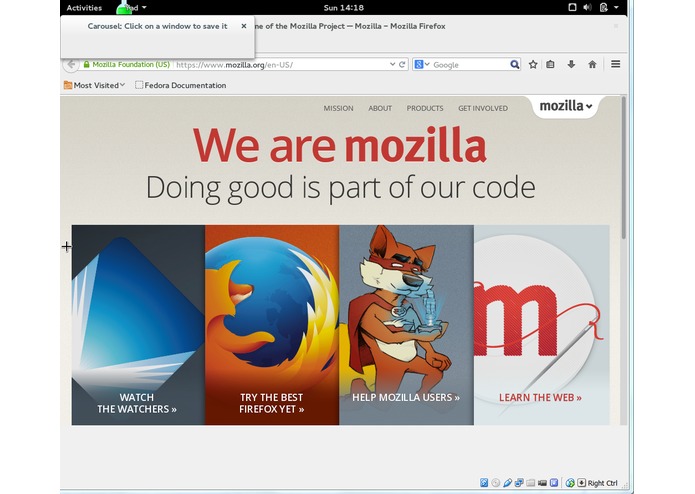The height and width of the screenshot is (494, 695).
Task: Open the Downloads arrow icon
Action: (x=571, y=65)
